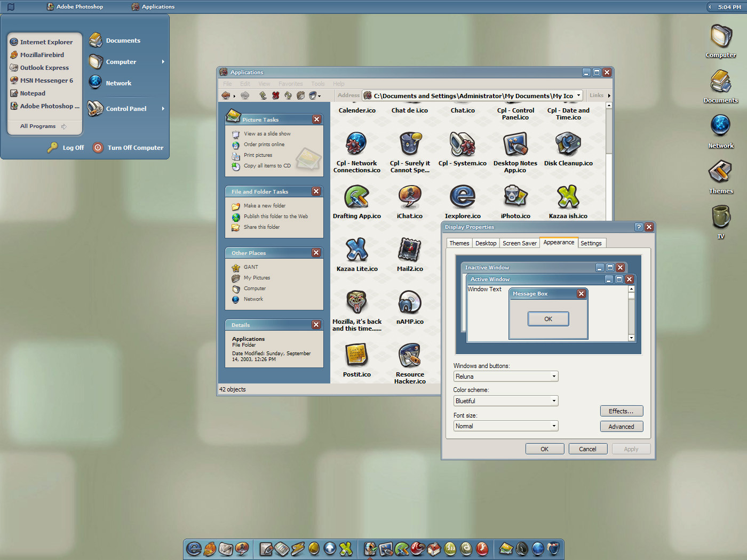Open the IV mug desktop icon
This screenshot has height=560, width=747.
[721, 222]
